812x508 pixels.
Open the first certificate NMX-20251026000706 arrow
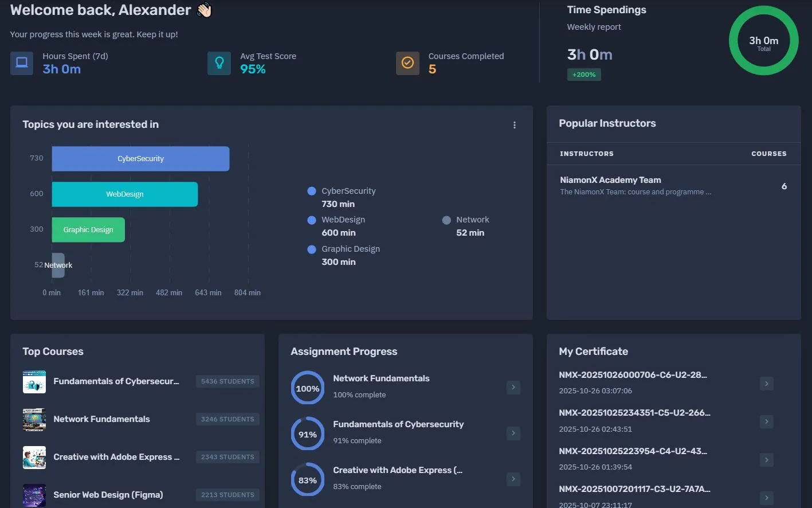[766, 384]
